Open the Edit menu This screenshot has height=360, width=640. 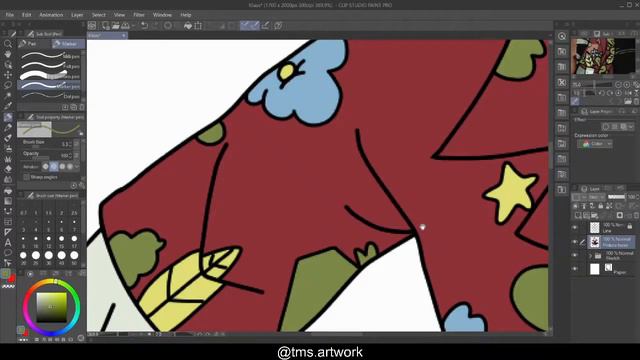[x=27, y=15]
